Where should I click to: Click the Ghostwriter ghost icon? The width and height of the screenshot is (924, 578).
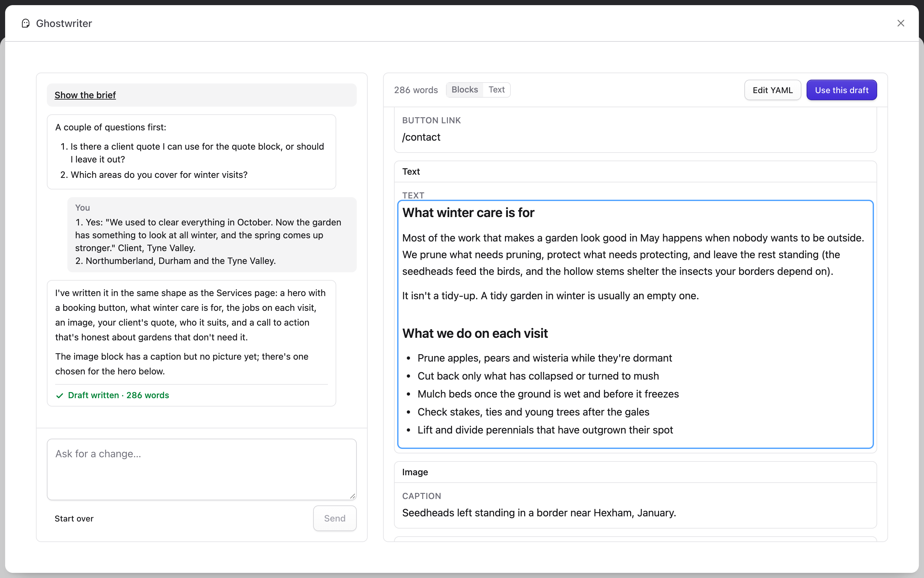pyautogui.click(x=26, y=23)
